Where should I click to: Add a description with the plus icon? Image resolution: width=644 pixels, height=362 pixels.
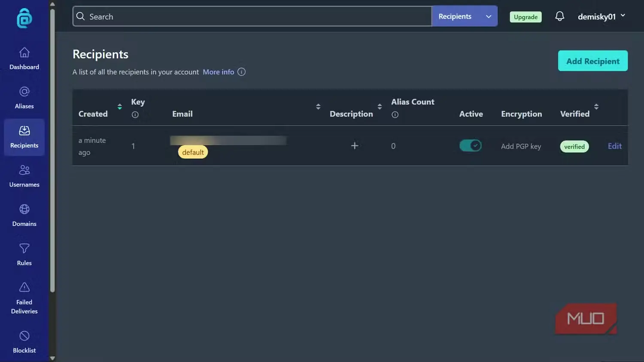tap(355, 146)
